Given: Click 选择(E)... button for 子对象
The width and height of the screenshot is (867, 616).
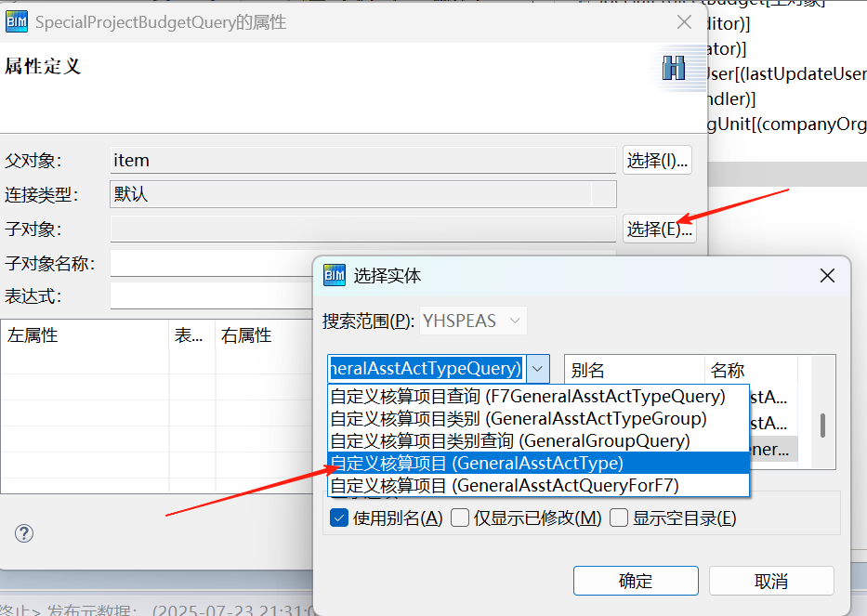Looking at the screenshot, I should 658,229.
